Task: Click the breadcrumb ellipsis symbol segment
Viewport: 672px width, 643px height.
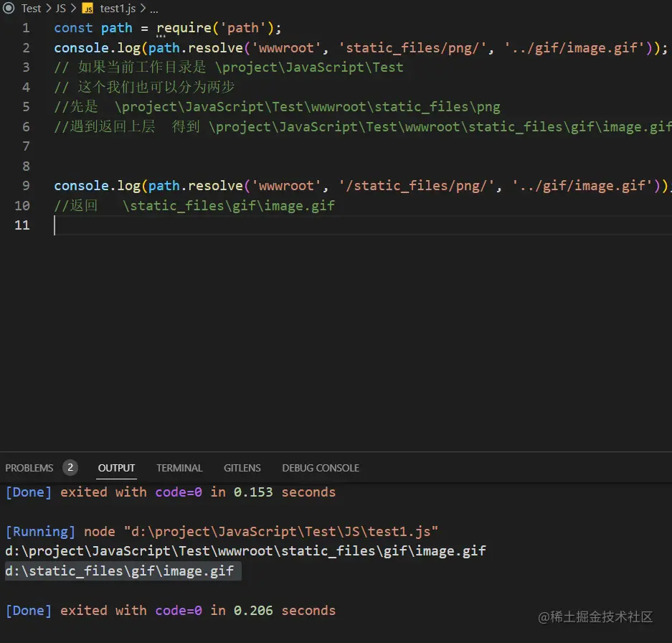Action: (154, 9)
